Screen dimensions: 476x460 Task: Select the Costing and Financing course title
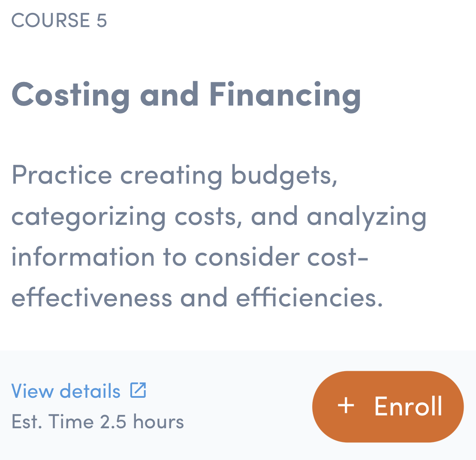click(186, 94)
